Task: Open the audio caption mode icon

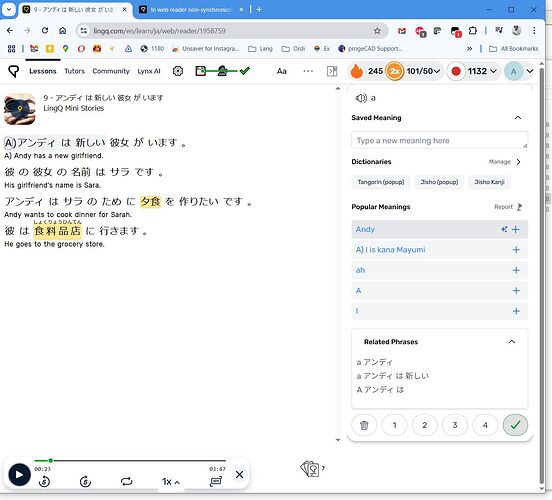Action: point(215,481)
